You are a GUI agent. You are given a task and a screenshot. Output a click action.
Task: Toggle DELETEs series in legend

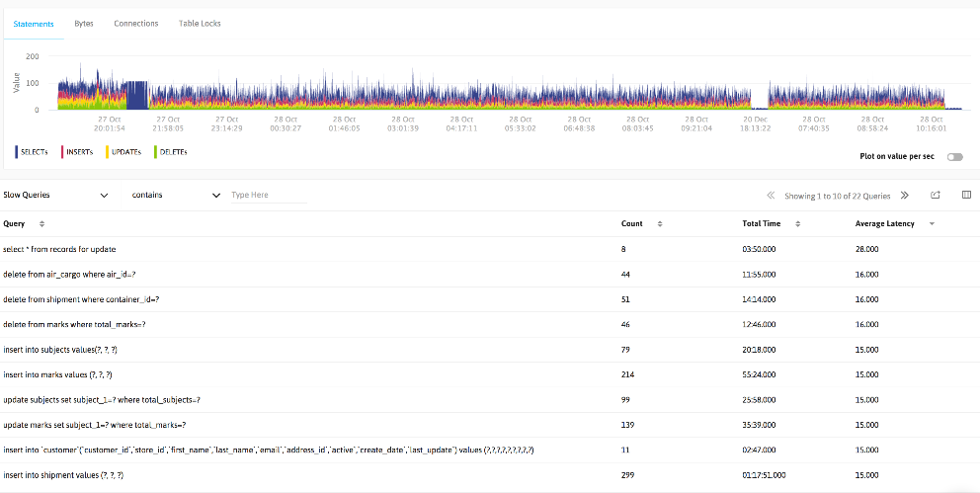point(171,152)
